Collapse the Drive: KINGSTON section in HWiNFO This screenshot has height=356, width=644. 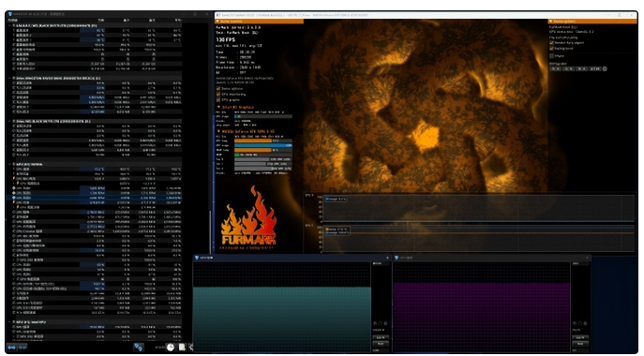pos(10,78)
